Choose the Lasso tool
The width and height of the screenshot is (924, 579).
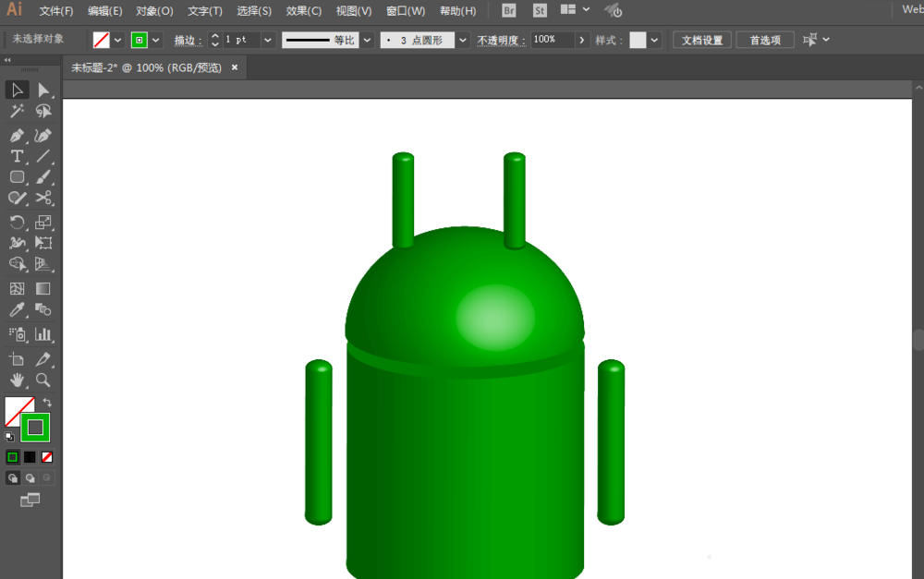[x=43, y=112]
